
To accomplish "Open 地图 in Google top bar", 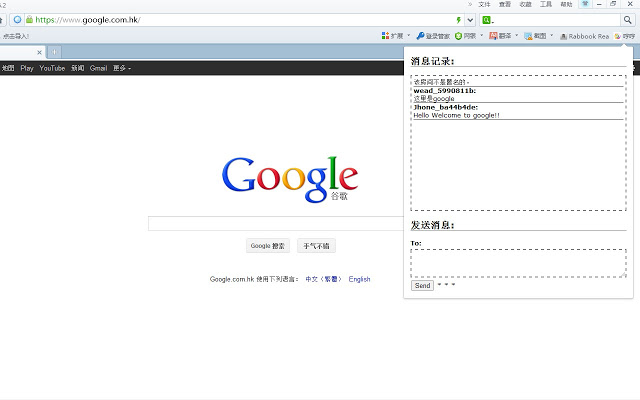I will point(8,68).
